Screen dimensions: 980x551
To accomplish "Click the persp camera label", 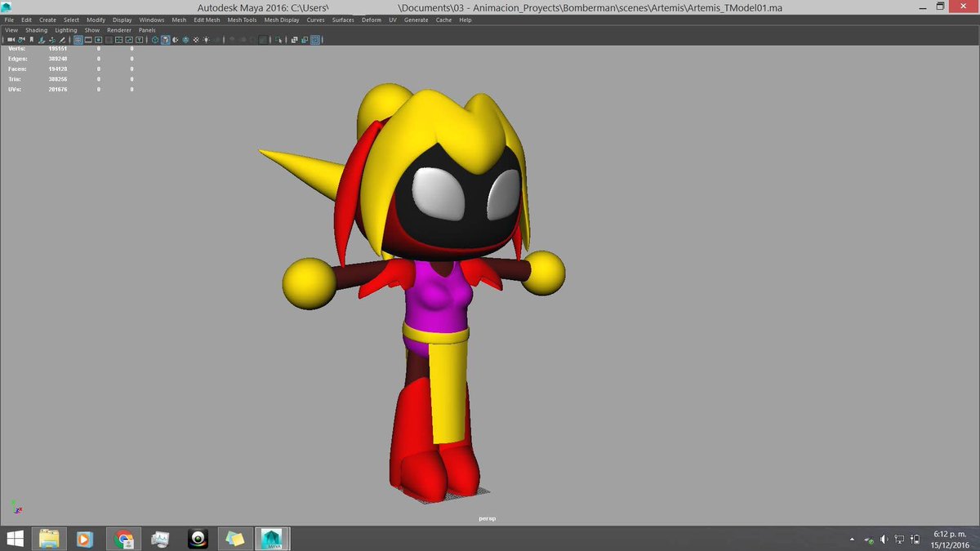I will coord(487,518).
